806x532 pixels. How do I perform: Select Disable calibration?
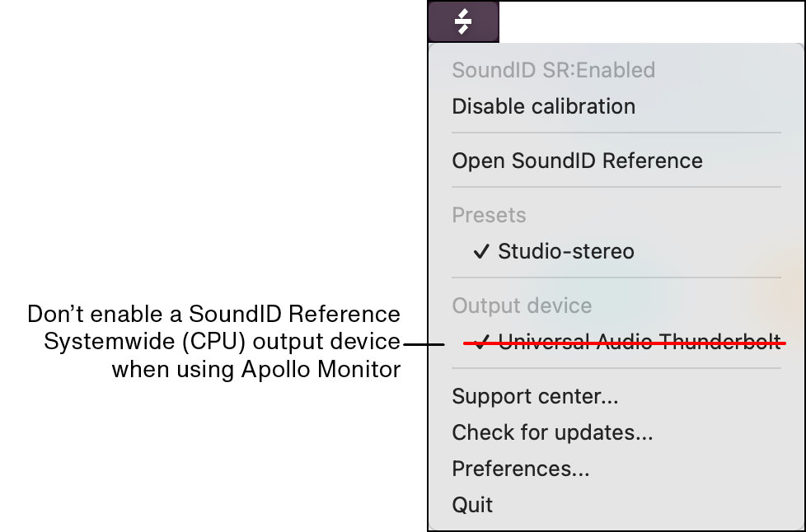click(x=543, y=106)
